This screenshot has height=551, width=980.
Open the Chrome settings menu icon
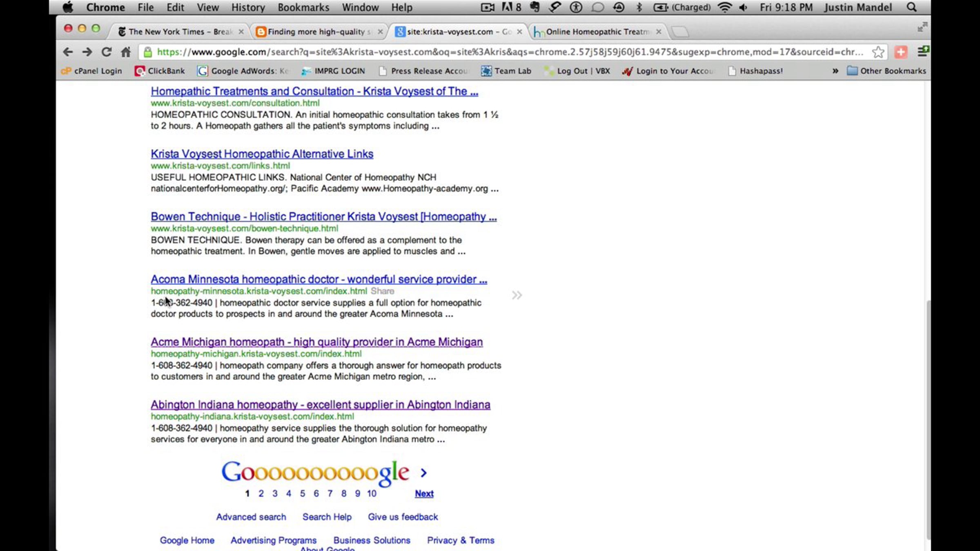[x=922, y=51]
